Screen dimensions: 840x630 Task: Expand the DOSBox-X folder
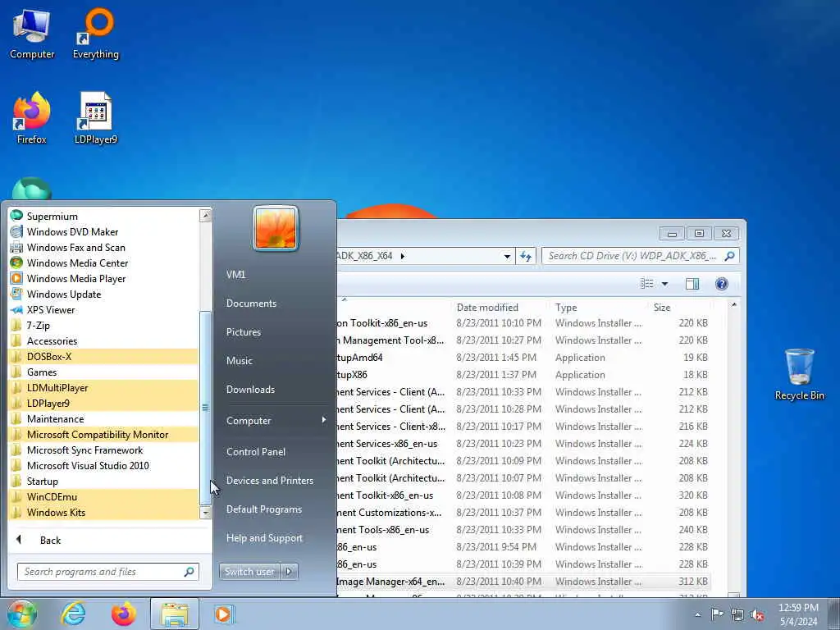[103, 356]
